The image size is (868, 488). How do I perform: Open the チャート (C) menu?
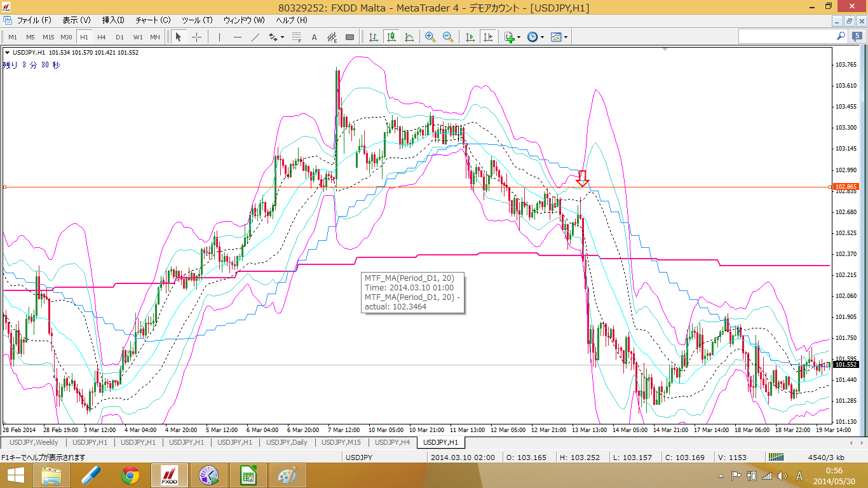click(153, 20)
